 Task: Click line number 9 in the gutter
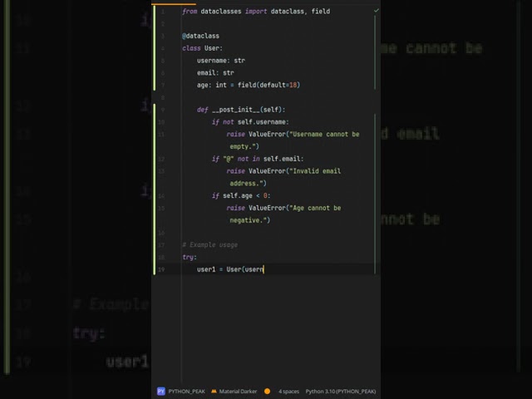click(x=163, y=110)
